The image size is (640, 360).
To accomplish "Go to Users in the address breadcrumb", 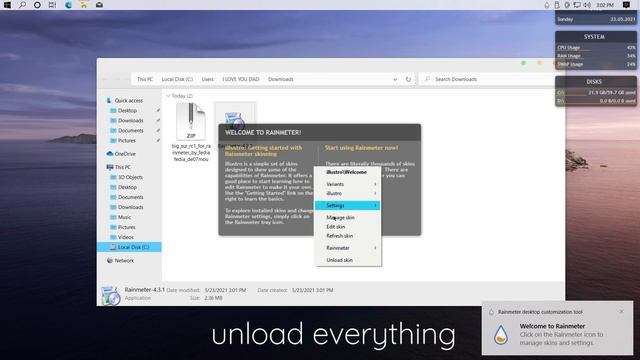I will pos(208,79).
